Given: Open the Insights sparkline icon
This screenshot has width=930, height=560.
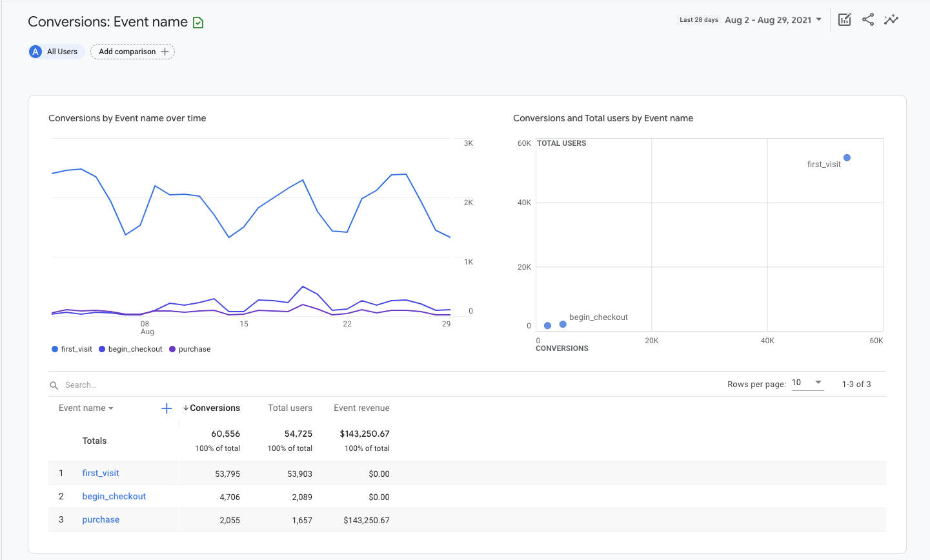Looking at the screenshot, I should click(x=891, y=19).
